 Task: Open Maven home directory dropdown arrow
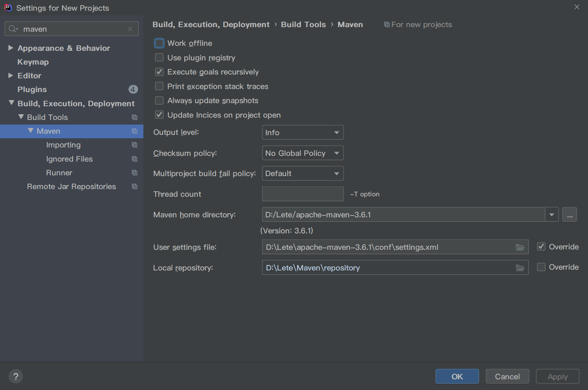pyautogui.click(x=551, y=215)
